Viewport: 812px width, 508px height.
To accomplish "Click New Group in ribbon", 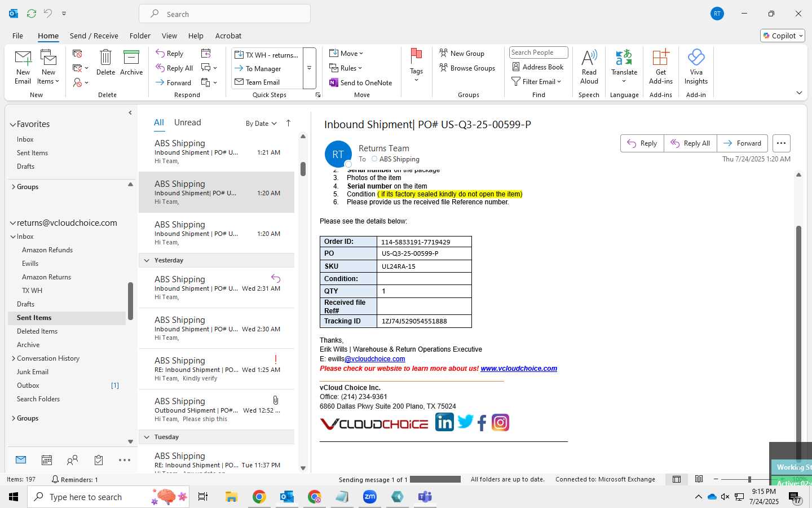I will 462,54.
